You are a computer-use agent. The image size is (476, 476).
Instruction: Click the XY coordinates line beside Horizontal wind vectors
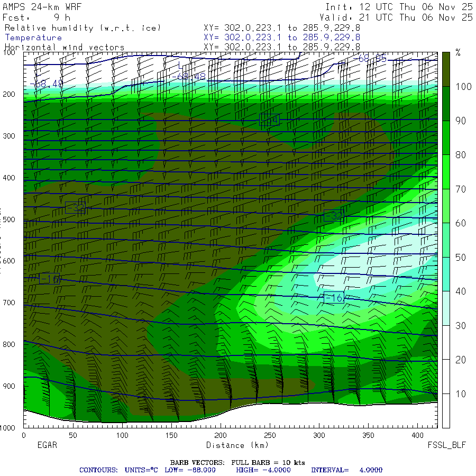point(282,47)
